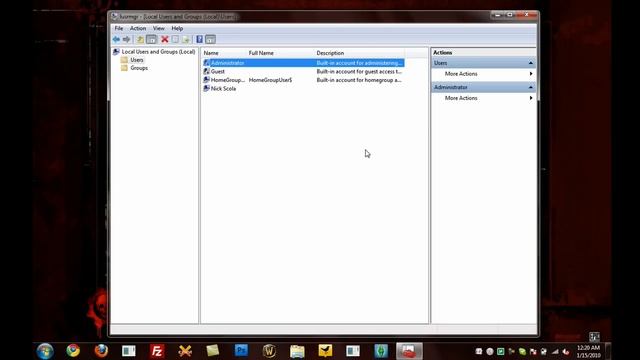640x360 pixels.
Task: Collapse the Users section in Actions pane
Action: coord(531,63)
